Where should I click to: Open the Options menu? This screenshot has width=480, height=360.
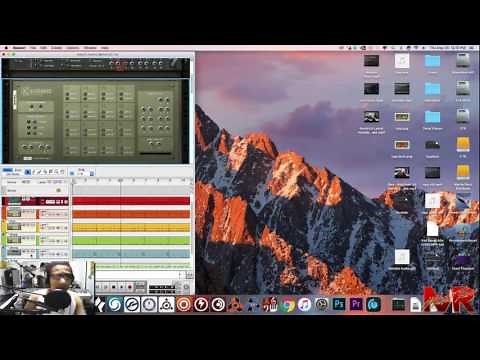(x=73, y=48)
